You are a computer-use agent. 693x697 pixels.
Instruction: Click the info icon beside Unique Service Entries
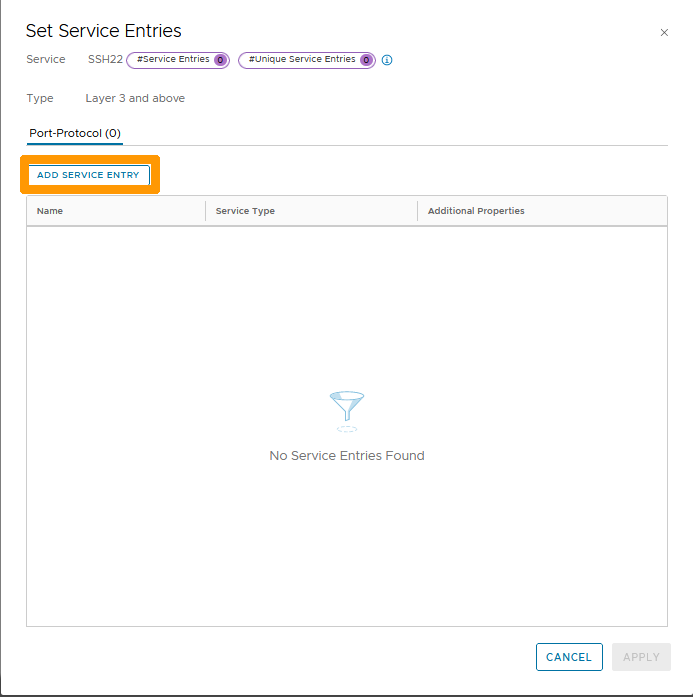pyautogui.click(x=387, y=60)
